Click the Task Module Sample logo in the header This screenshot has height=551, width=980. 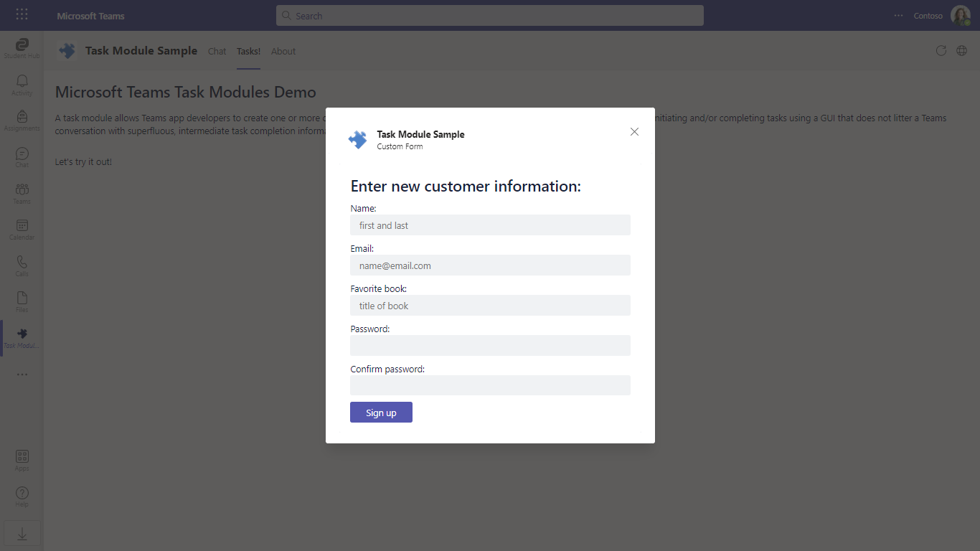(67, 51)
